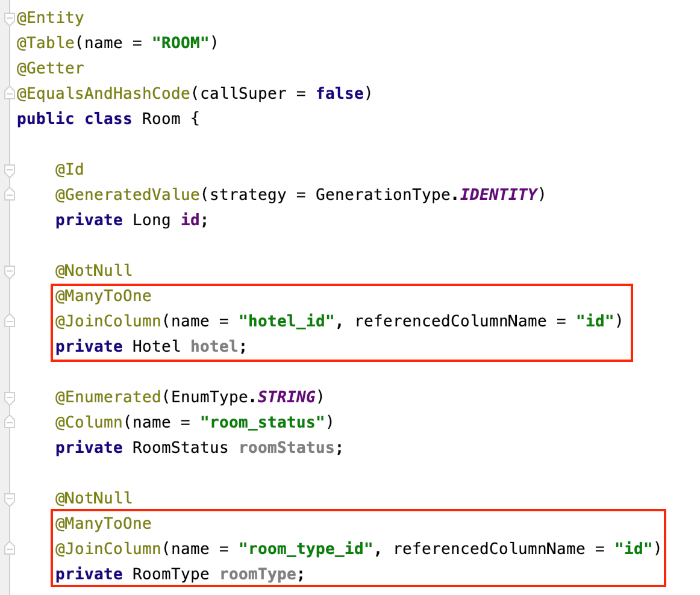
Task: Click the gray hotel field name
Action: coord(214,346)
